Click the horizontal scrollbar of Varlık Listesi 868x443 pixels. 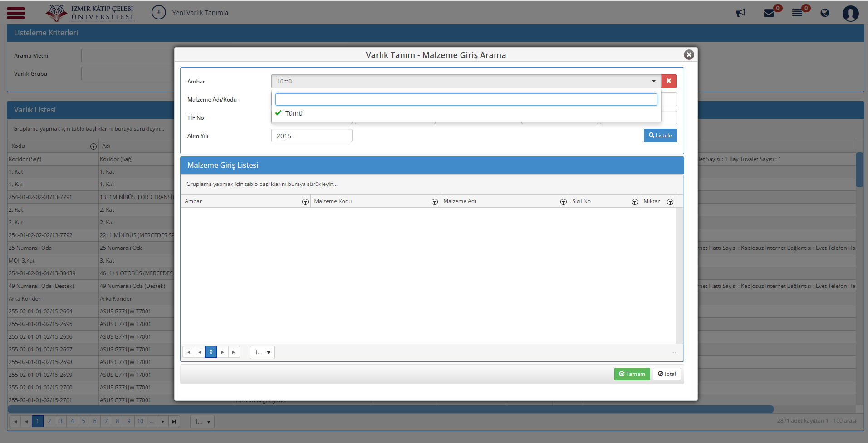coord(390,409)
